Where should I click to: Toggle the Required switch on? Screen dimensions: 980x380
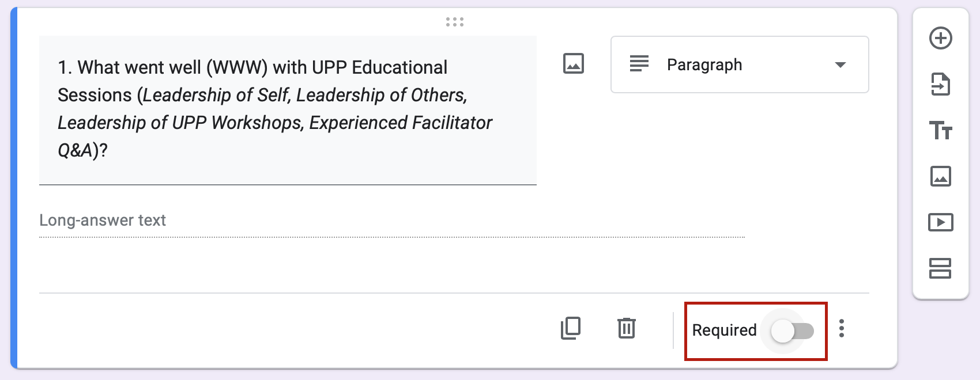(793, 331)
